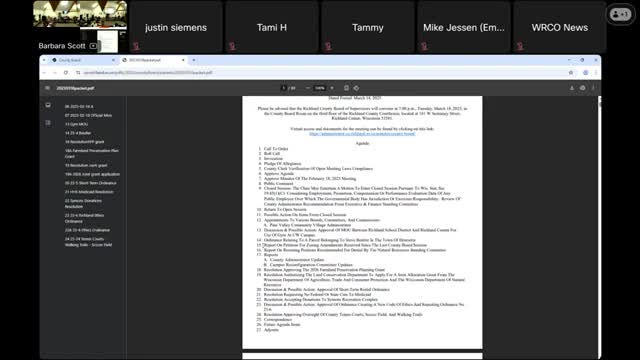Open the '07 Official Mins' outline entry
This screenshot has height=360, width=640.
pos(88,116)
